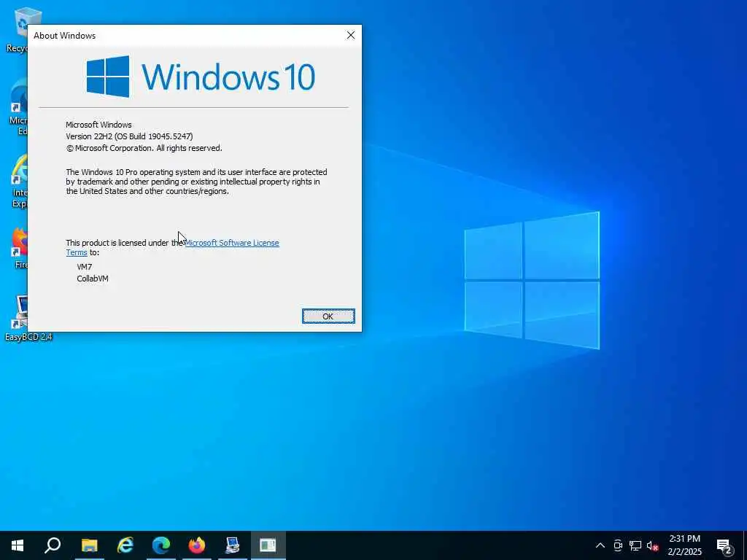
Task: Launch Internet Explorer from the taskbar
Action: coord(125,545)
